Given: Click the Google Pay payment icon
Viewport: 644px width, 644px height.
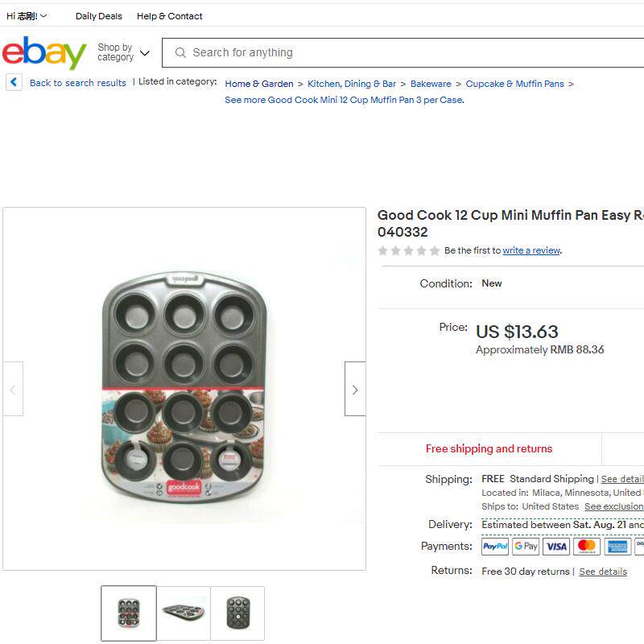Looking at the screenshot, I should pyautogui.click(x=526, y=547).
